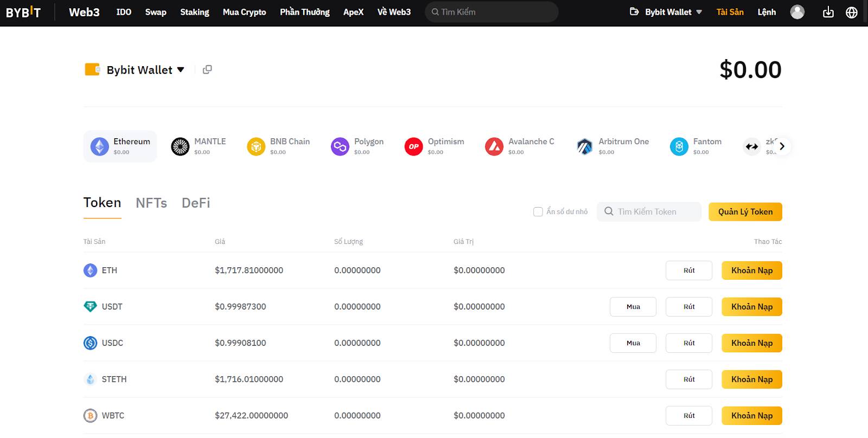
Task: Click Khoản Nạp for USDC
Action: coord(752,343)
